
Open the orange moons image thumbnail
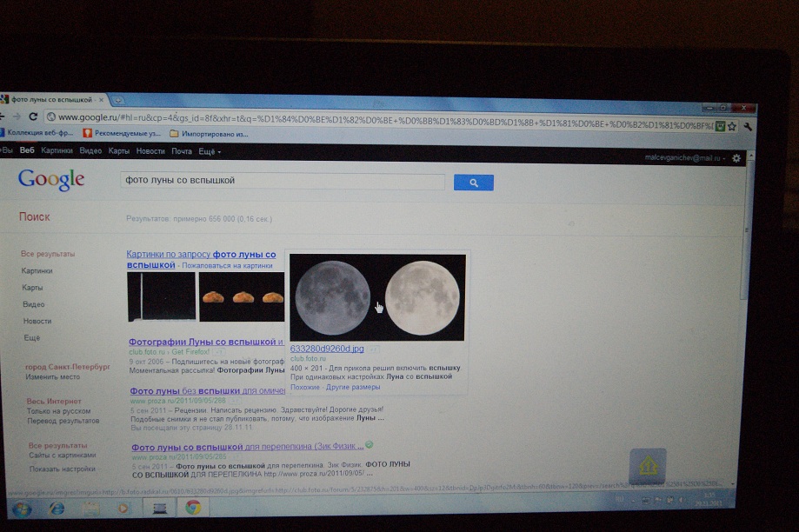(x=242, y=296)
